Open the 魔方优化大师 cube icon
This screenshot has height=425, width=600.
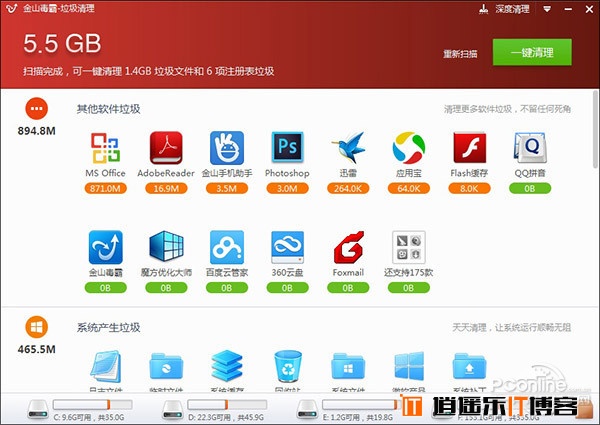(x=166, y=246)
